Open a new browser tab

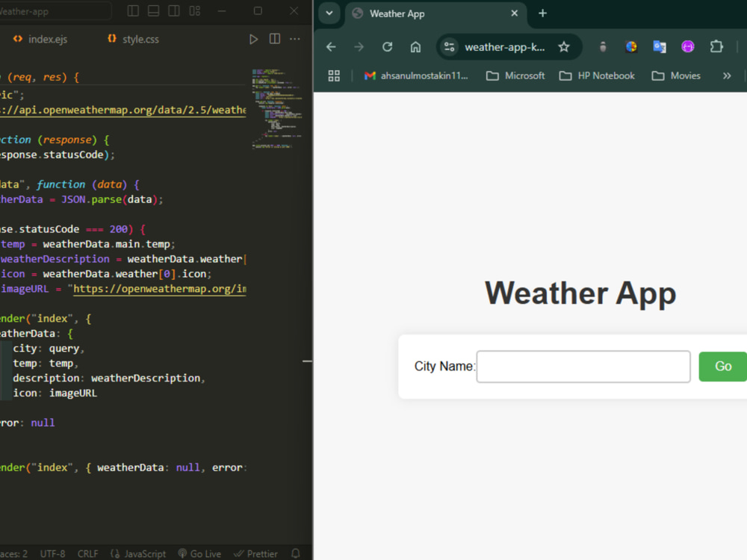[x=542, y=13]
